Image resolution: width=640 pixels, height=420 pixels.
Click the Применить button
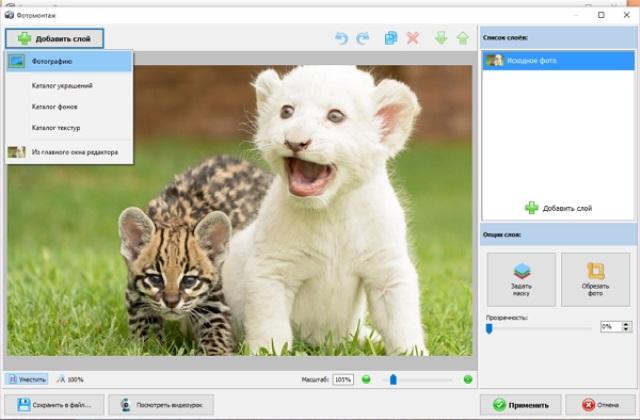[520, 405]
